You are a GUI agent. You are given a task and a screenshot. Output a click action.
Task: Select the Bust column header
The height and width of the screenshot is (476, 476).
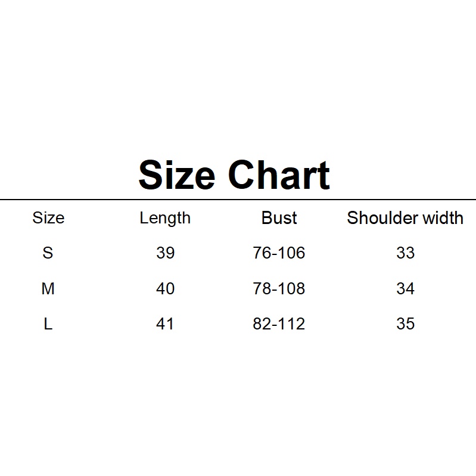click(x=279, y=217)
